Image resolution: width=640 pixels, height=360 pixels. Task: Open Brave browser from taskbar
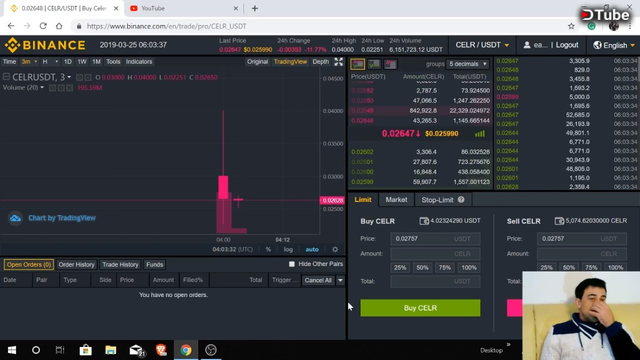pos(161,350)
